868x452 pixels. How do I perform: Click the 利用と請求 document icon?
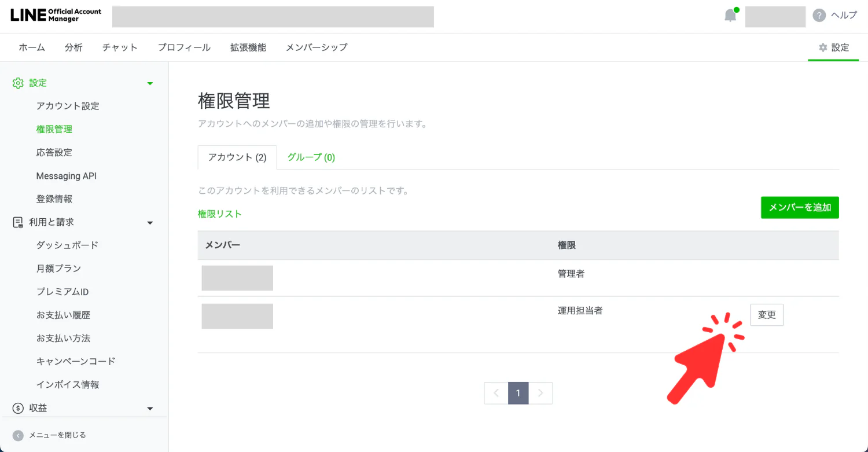click(x=18, y=222)
